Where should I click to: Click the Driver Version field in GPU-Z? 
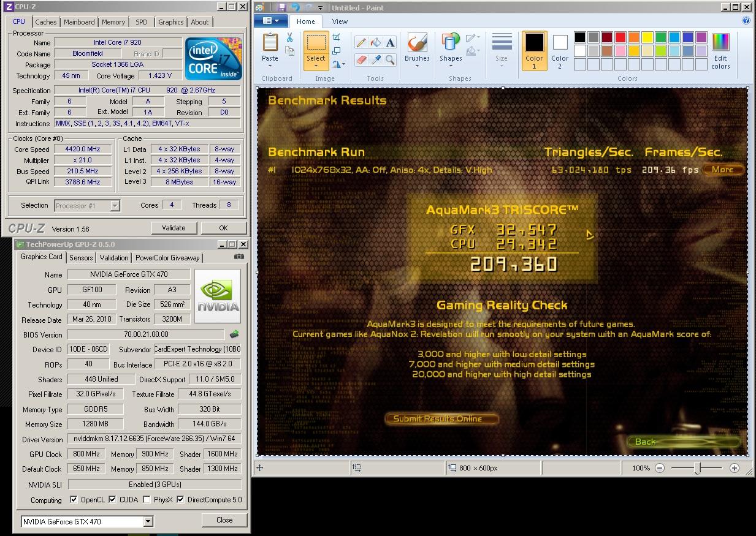[155, 439]
